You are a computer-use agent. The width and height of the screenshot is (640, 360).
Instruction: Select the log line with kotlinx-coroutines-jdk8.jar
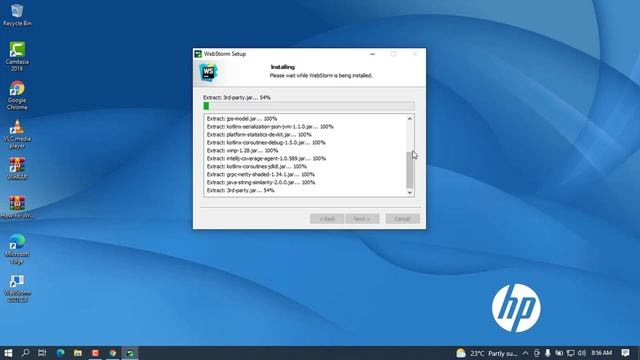click(x=256, y=167)
